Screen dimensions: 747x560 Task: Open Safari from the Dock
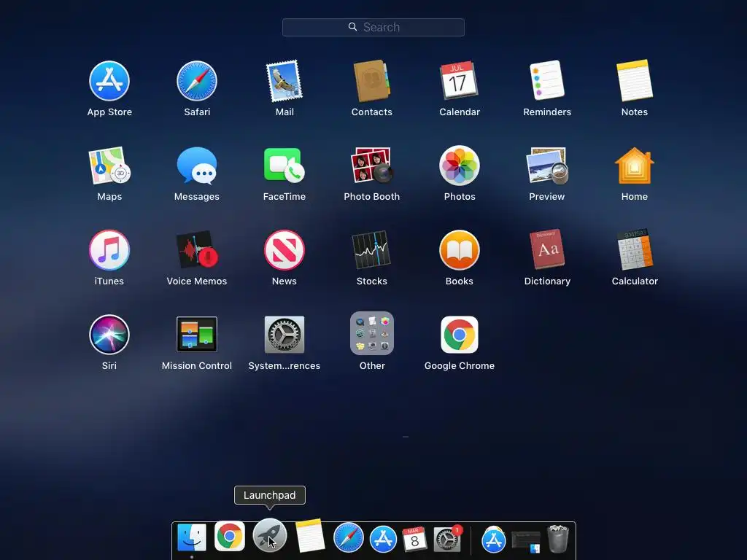(348, 537)
